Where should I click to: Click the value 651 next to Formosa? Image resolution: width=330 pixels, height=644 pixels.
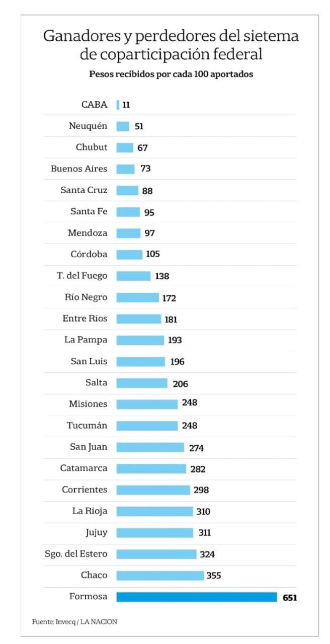tap(289, 598)
